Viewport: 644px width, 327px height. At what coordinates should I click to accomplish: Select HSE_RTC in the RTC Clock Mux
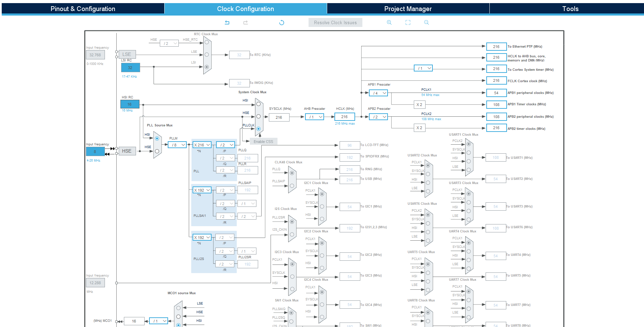[x=207, y=42]
